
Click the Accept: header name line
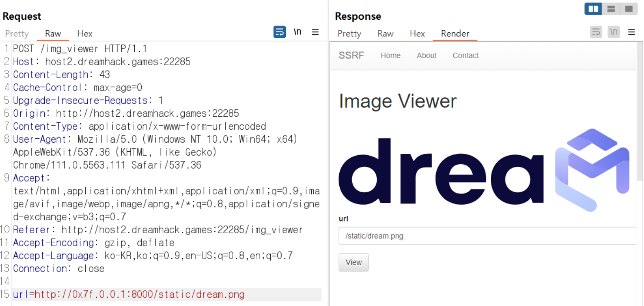pyautogui.click(x=32, y=178)
